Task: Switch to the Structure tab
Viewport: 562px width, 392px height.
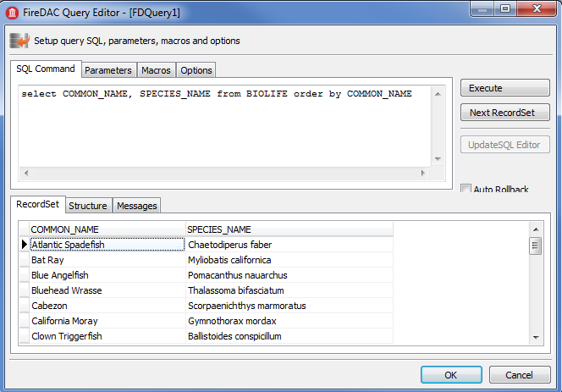Action: (x=88, y=206)
